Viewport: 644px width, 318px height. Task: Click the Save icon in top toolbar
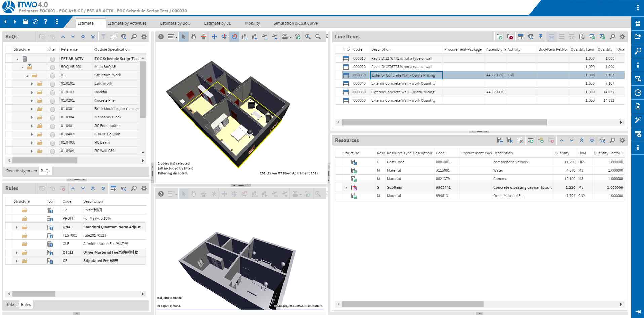pyautogui.click(x=25, y=22)
